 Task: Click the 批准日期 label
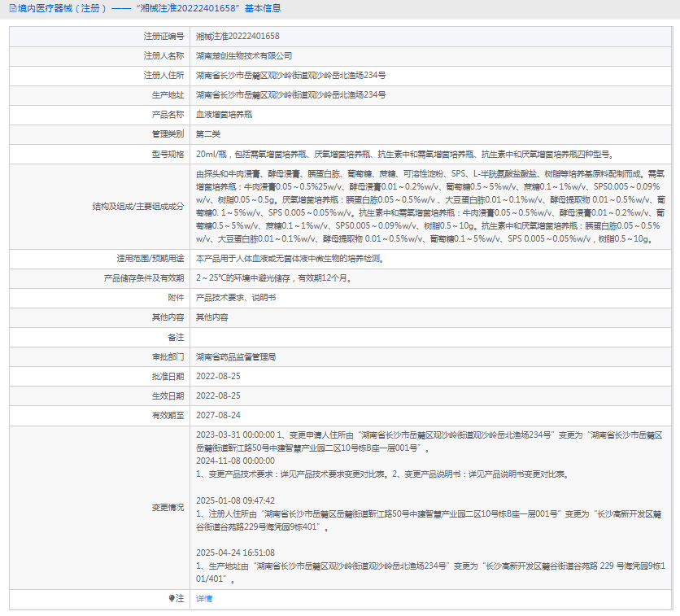pos(168,377)
